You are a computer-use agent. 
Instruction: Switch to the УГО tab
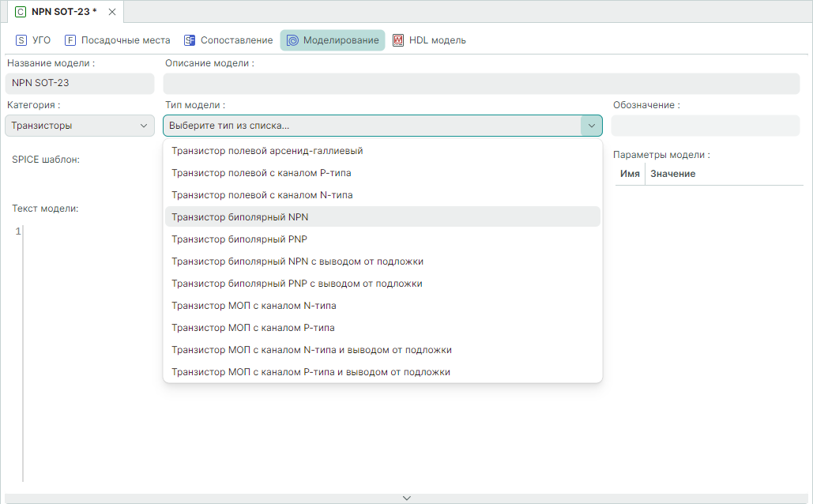click(33, 40)
